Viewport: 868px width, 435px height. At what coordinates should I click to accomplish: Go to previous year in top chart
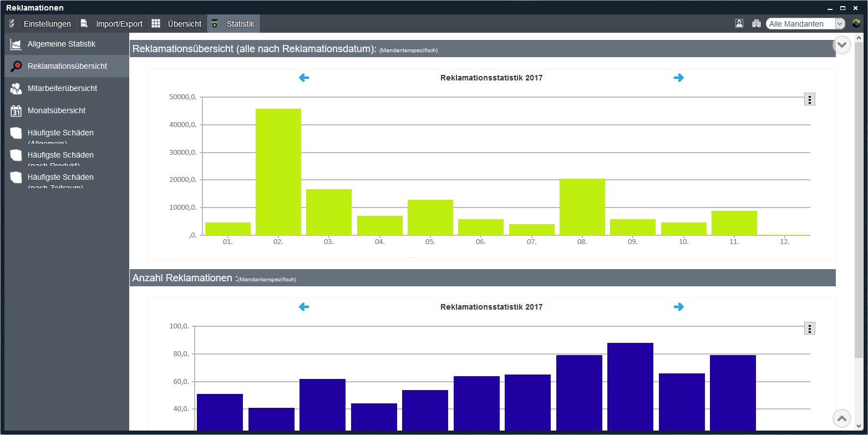[x=304, y=78]
